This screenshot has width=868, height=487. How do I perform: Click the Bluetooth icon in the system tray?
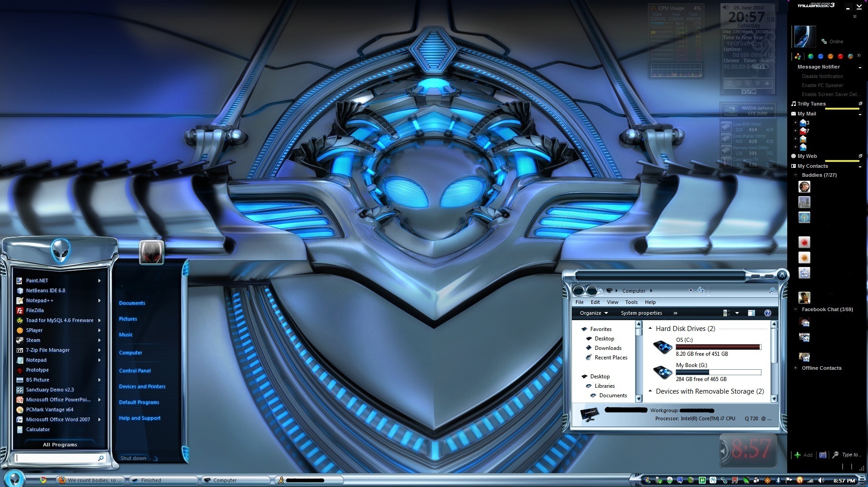tap(779, 480)
